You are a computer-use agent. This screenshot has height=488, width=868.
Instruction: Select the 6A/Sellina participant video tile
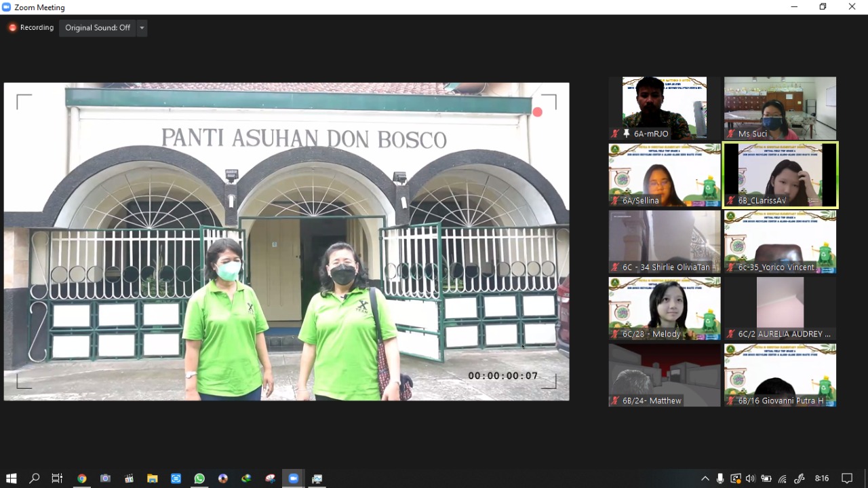(x=665, y=175)
